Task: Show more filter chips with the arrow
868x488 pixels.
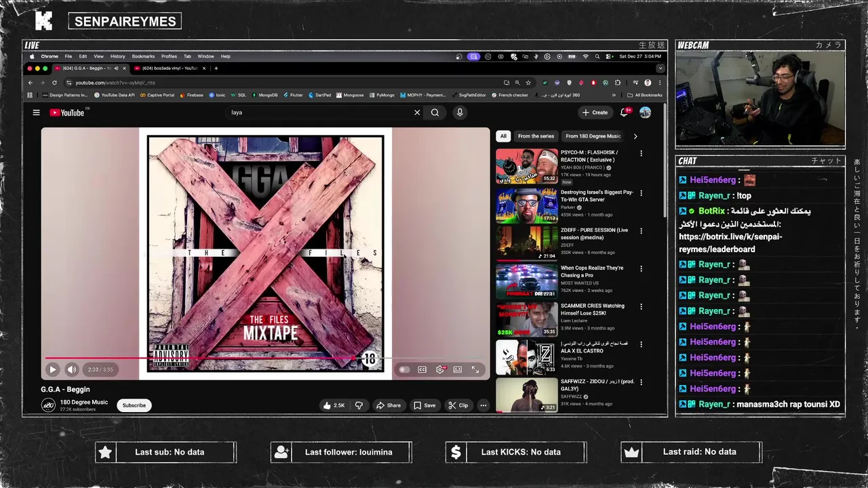Action: (635, 136)
